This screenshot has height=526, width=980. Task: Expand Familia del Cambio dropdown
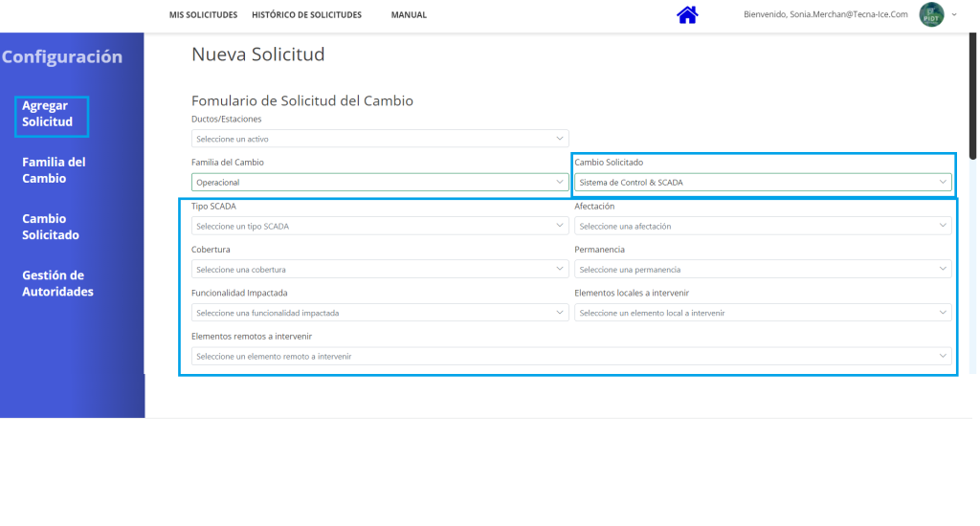click(x=380, y=182)
